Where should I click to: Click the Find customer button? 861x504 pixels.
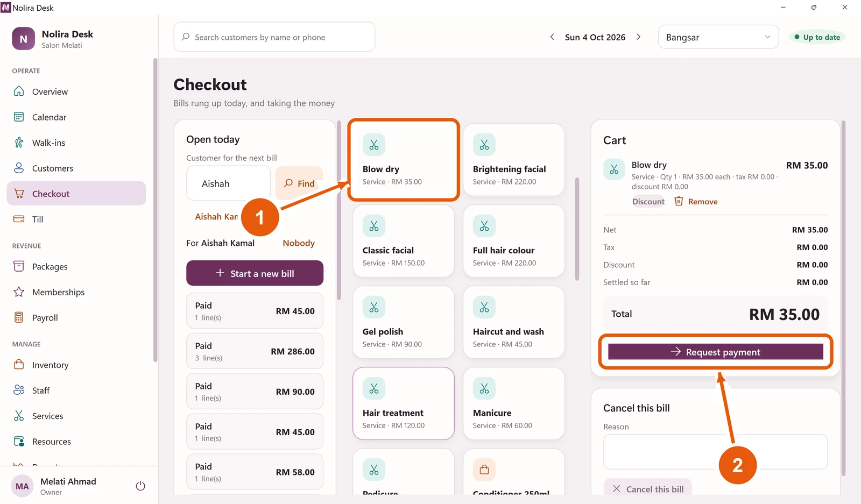[x=299, y=183]
